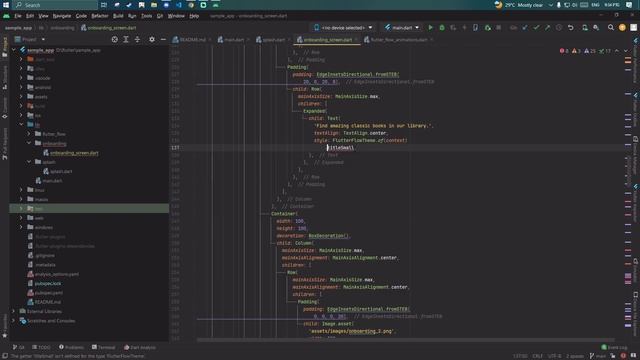Show Git history clock icon
This screenshot has height=360, width=640.
559,28
